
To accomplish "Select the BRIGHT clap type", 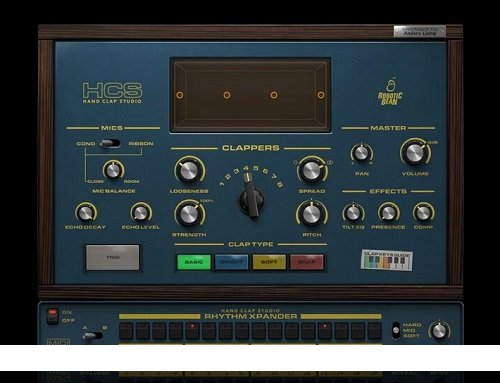I will (231, 262).
